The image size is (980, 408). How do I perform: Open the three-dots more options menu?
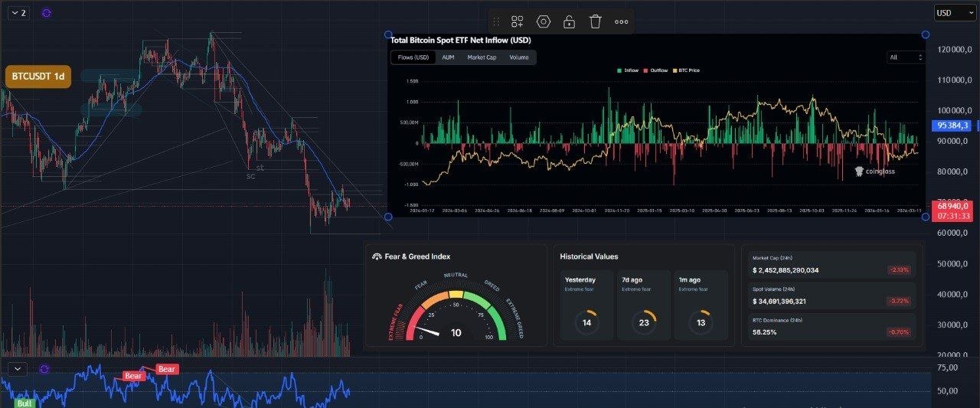[x=621, y=22]
